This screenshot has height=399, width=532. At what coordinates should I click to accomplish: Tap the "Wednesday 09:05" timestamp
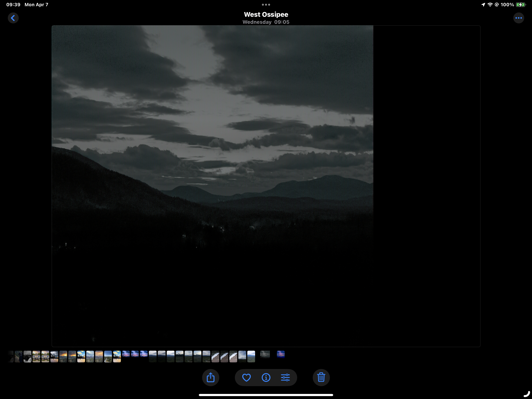click(x=266, y=22)
